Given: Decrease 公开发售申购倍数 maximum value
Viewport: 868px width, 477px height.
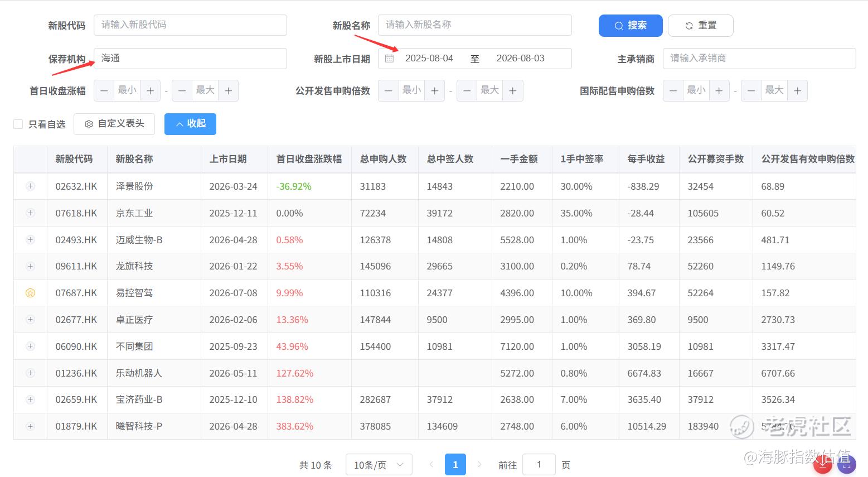Looking at the screenshot, I should (467, 91).
